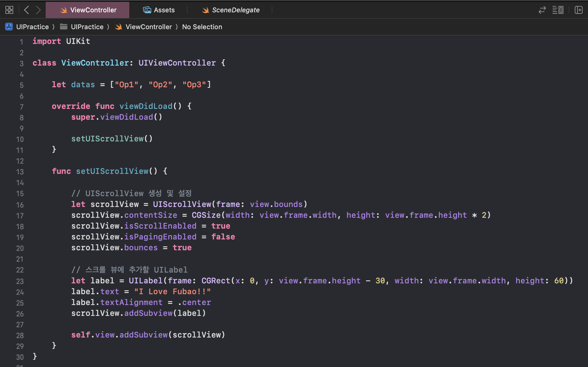Screen dimensions: 588x367
Task: Click line number 23 in gutter
Action: tap(20, 281)
